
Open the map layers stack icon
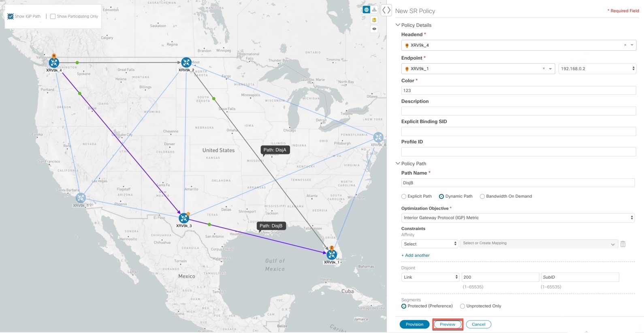tap(374, 20)
